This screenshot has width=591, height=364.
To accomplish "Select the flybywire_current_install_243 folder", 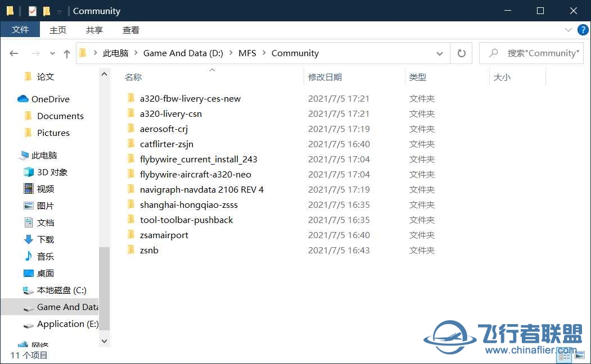I will pos(198,159).
